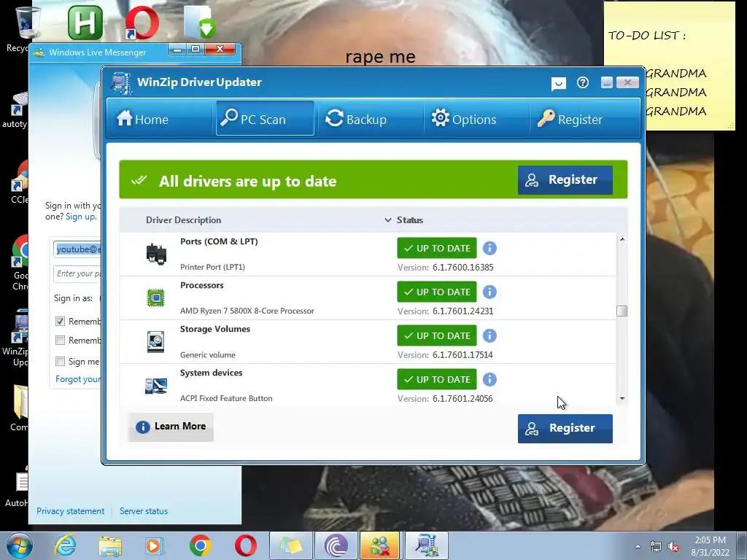The width and height of the screenshot is (747, 560).
Task: Show hidden tray icons arrow
Action: 638,546
